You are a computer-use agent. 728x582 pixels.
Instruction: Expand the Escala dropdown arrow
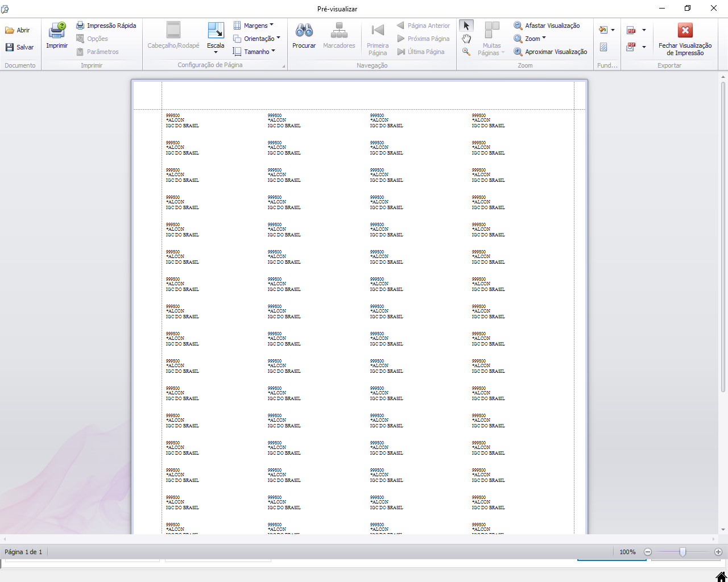pyautogui.click(x=216, y=52)
